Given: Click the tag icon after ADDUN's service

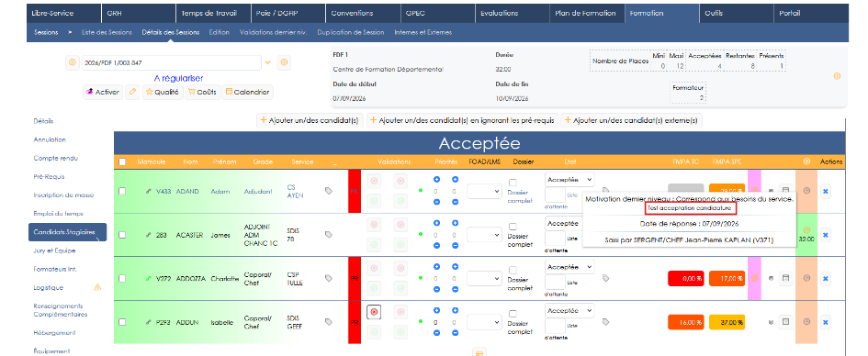Looking at the screenshot, I should tap(328, 322).
